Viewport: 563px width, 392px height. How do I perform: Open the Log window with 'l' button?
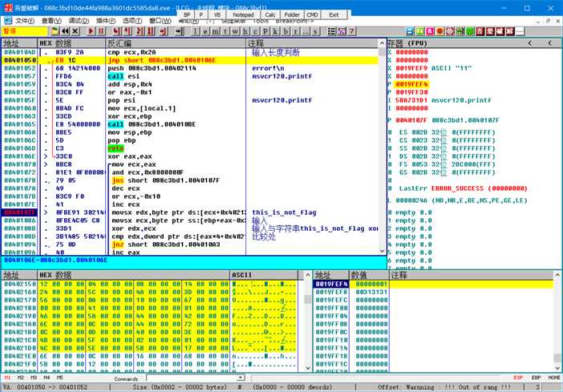click(x=195, y=31)
